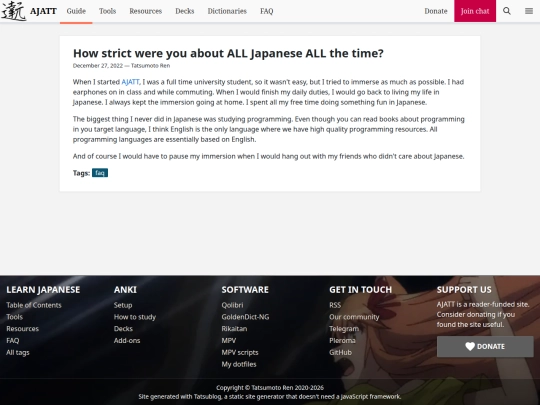Open the Resources navigation item
The width and height of the screenshot is (540, 405).
(146, 11)
